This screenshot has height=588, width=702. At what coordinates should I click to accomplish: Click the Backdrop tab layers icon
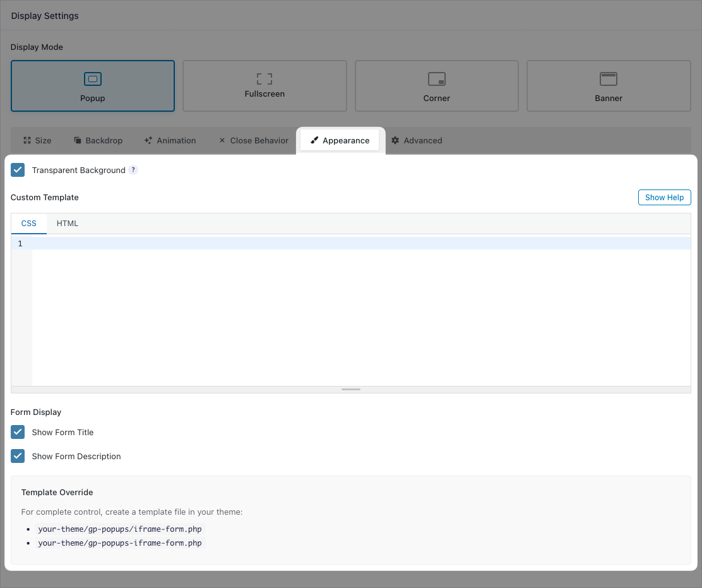click(78, 140)
